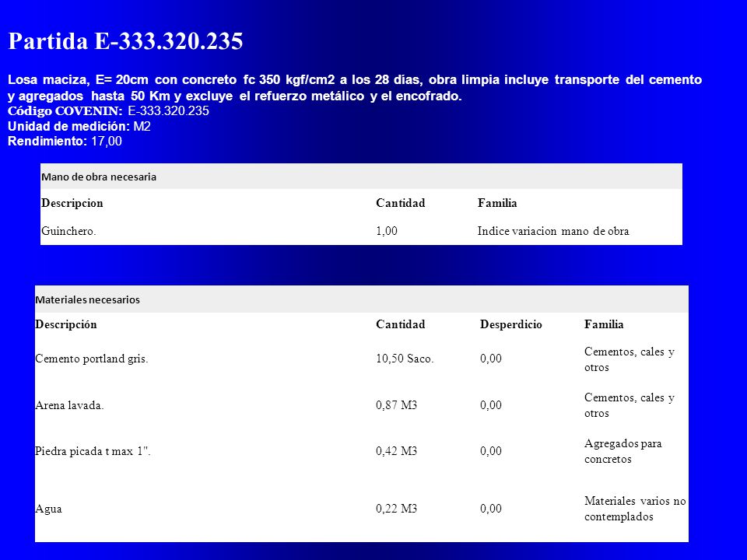Click the Guinchero quantity '1,00'
This screenshot has height=560, width=747.
coord(387,231)
